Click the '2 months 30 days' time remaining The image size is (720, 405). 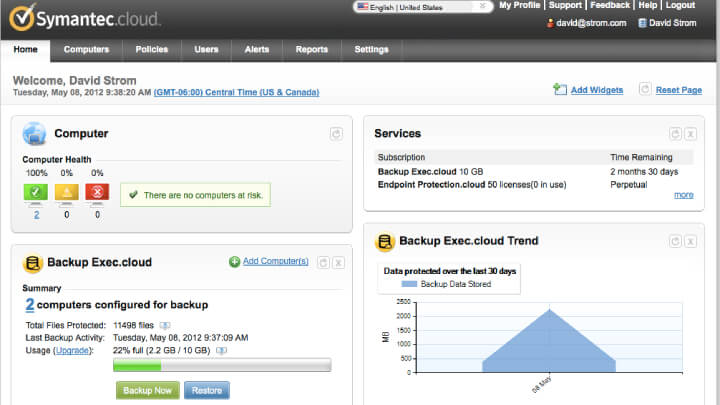644,172
